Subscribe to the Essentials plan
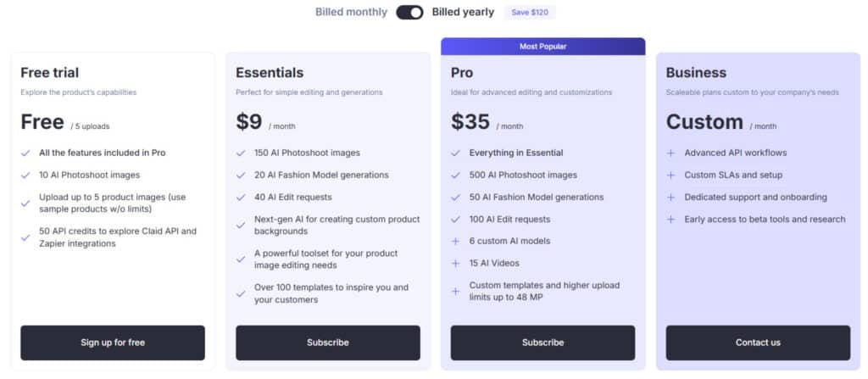Viewport: 868px width, 379px height. pos(327,343)
